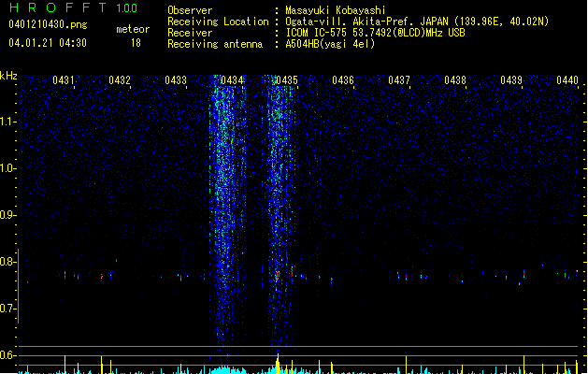Image resolution: width=588 pixels, height=374 pixels.
Task: Click the 'meteor' label
Action: tap(133, 29)
